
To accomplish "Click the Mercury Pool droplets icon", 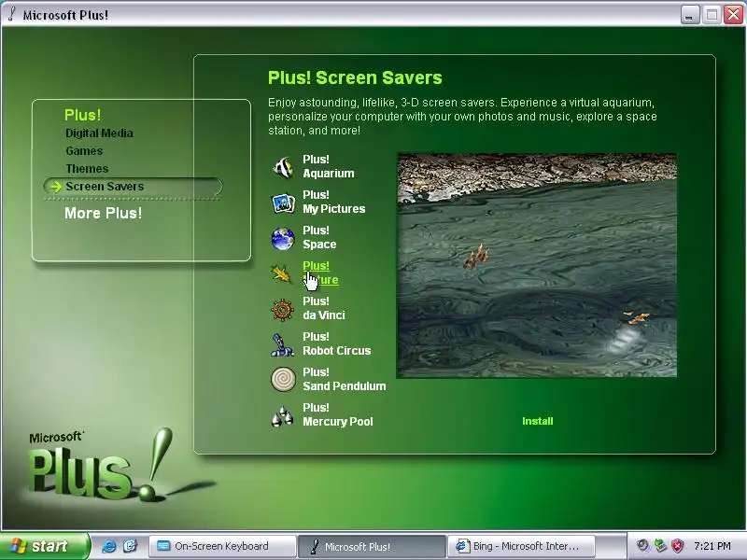I will click(x=283, y=415).
